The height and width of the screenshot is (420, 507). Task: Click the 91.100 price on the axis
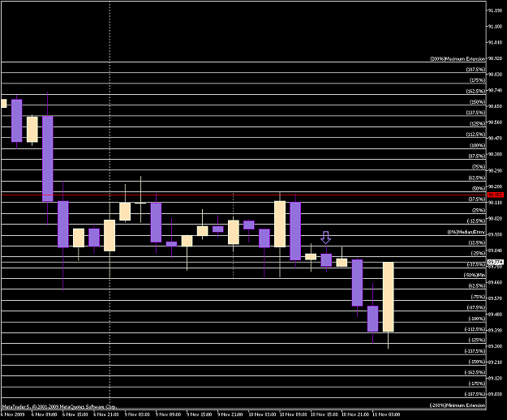[x=495, y=27]
